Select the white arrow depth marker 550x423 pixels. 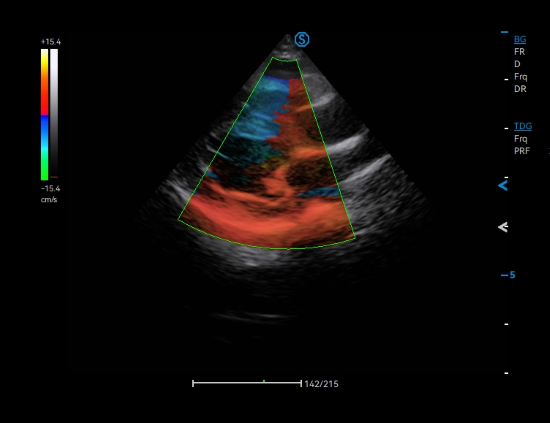(x=503, y=227)
